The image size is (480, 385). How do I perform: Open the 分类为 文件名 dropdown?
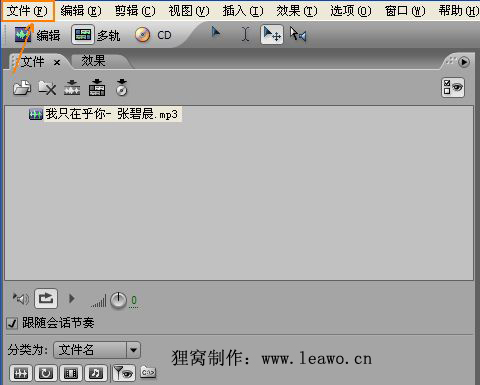tap(97, 350)
